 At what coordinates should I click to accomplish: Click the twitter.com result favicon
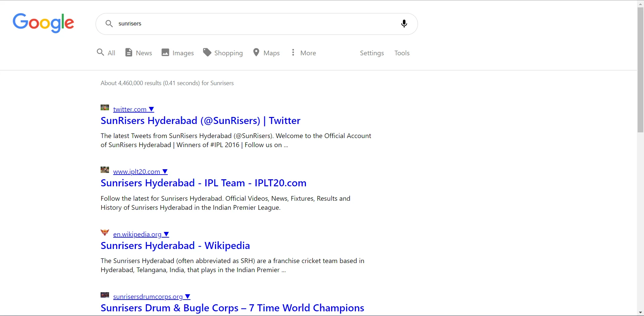click(x=105, y=108)
